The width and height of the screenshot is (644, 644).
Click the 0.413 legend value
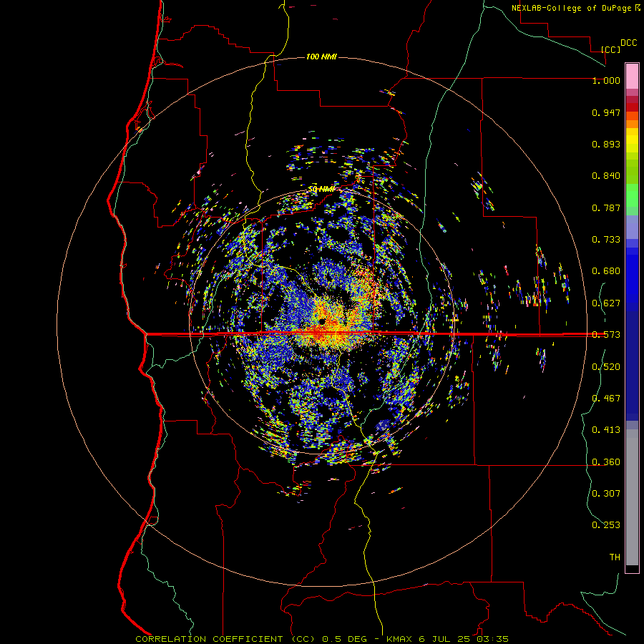pos(606,430)
